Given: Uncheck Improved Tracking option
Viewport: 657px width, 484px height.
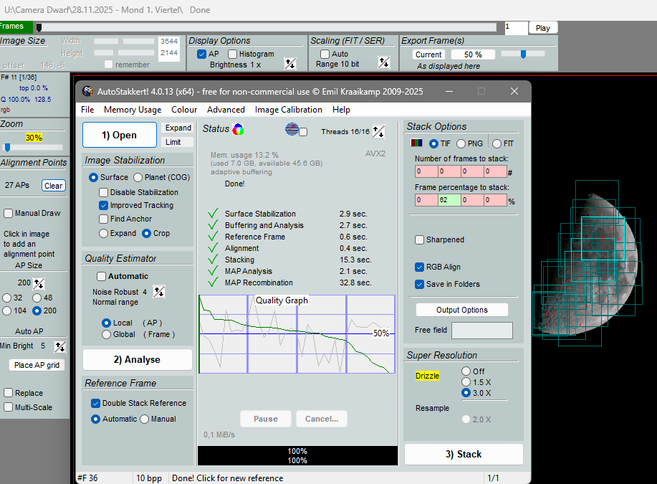Looking at the screenshot, I should click(x=104, y=205).
